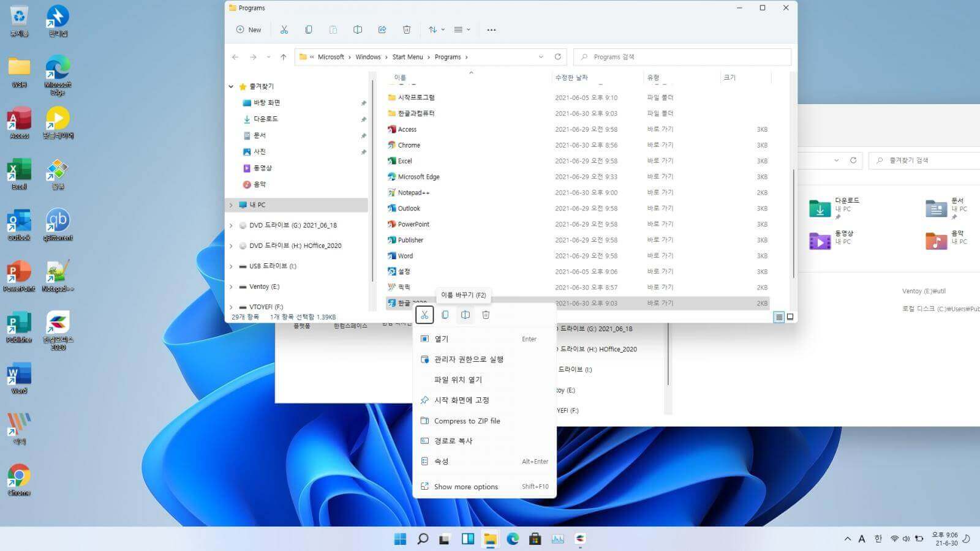
Task: Click the Outlook desktop icon
Action: pyautogui.click(x=19, y=225)
